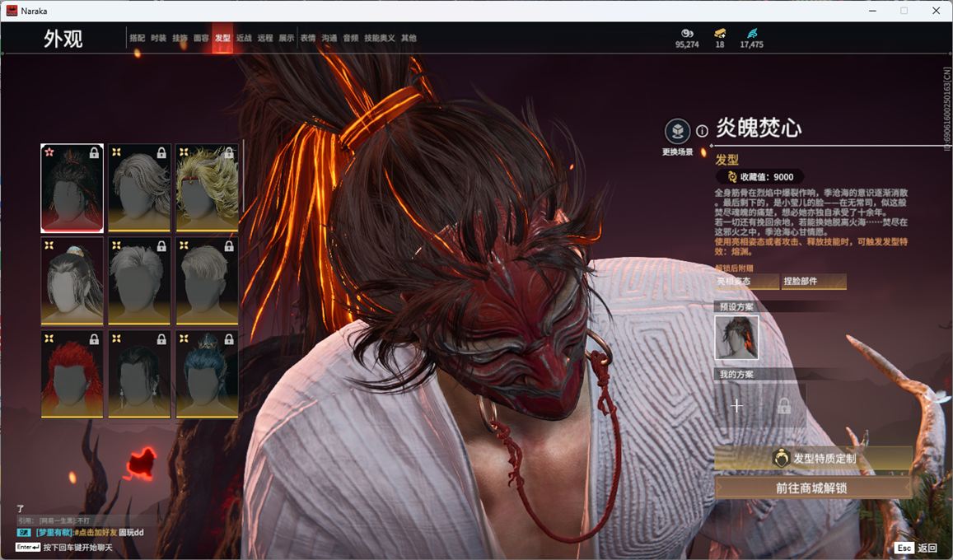Viewport: 953px width, 560px height.
Task: Click the locked scheme slot under 我的方案
Action: point(784,405)
